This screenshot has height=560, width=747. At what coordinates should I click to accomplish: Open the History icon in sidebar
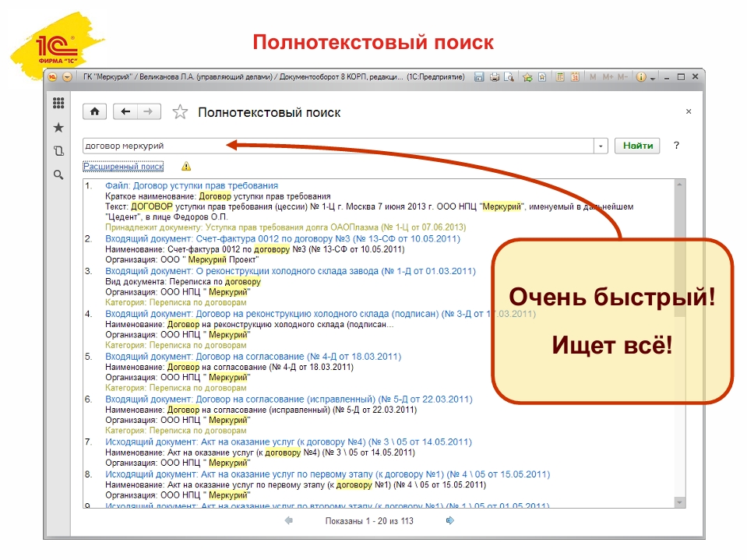pos(58,151)
